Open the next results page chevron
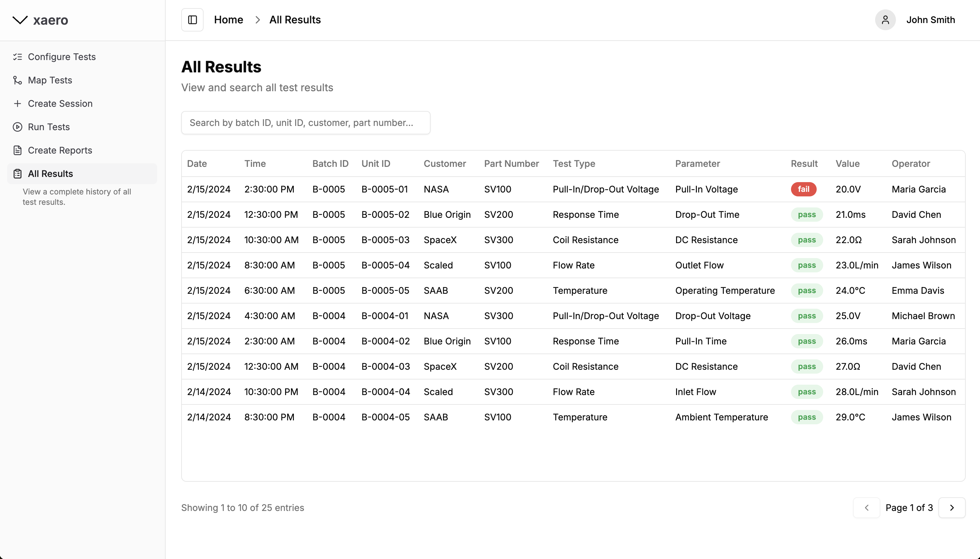 point(952,507)
